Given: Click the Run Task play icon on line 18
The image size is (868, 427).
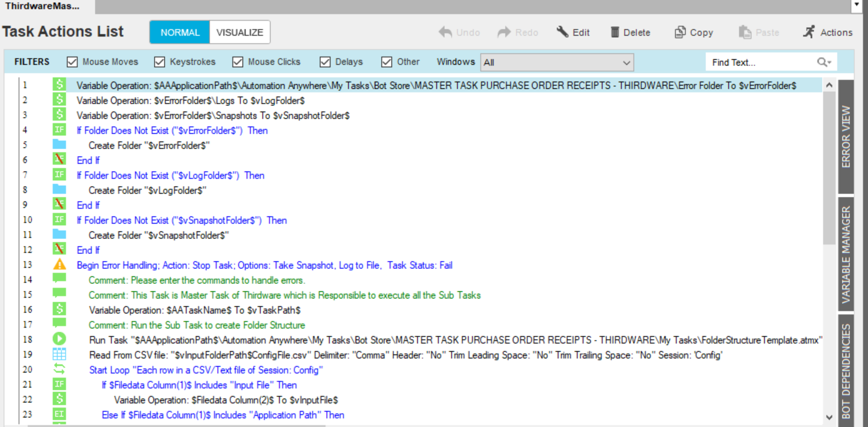Looking at the screenshot, I should [59, 339].
